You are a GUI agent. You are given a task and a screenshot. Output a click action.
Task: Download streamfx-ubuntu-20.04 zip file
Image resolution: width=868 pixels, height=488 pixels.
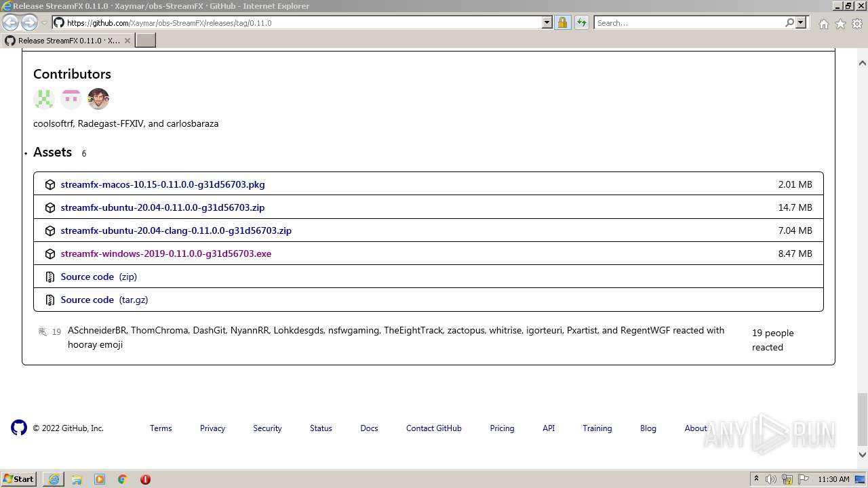tap(163, 207)
